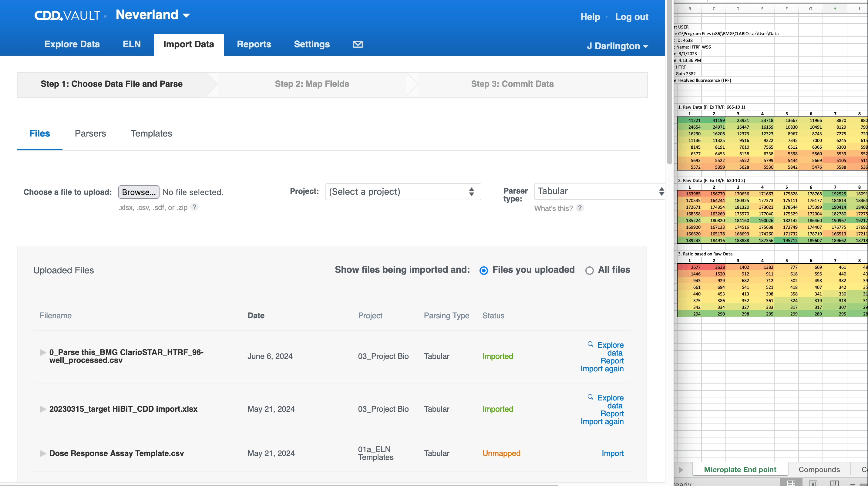This screenshot has width=868, height=486.
Task: Expand the BMG ClarioSTAR_HTRF csv file row
Action: point(43,352)
